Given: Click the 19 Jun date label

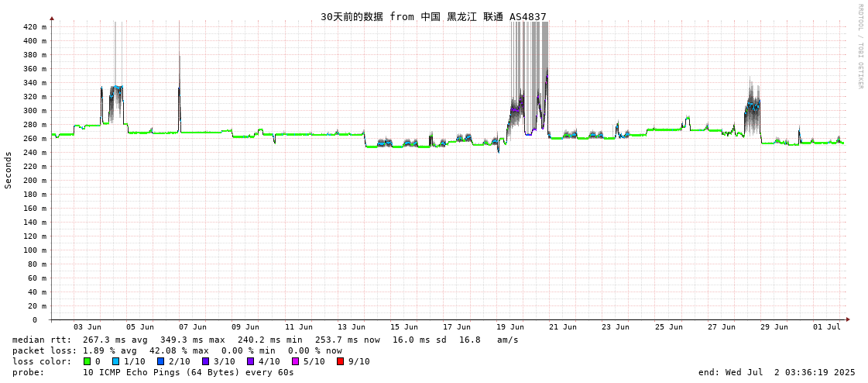Looking at the screenshot, I should point(509,327).
